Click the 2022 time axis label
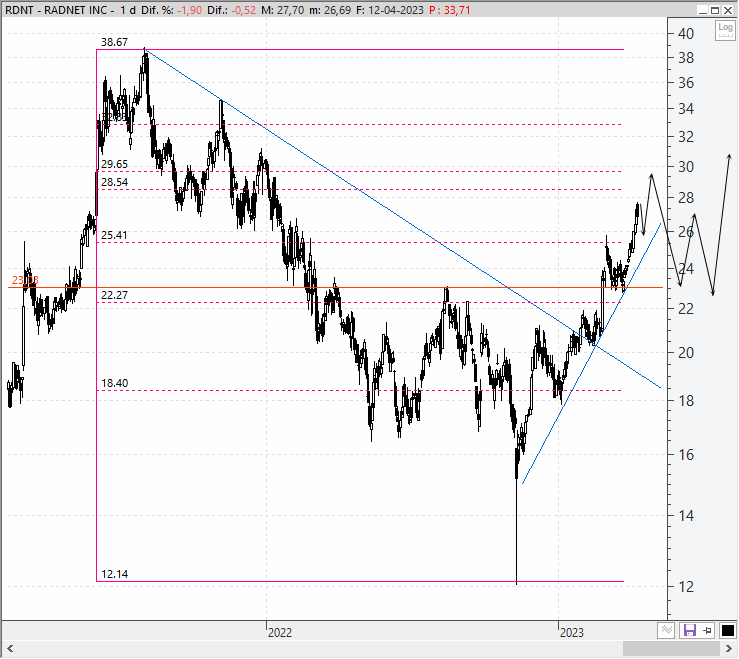The image size is (739, 659). coord(280,633)
